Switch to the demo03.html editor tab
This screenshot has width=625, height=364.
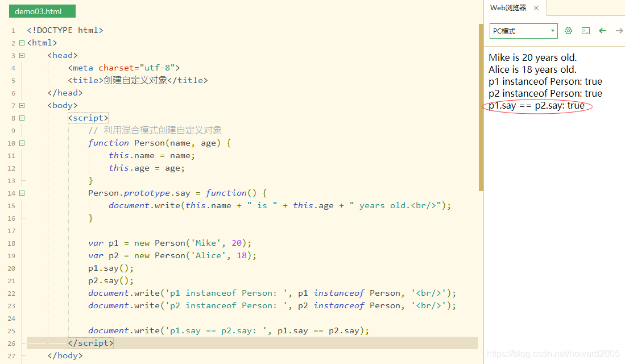click(42, 11)
